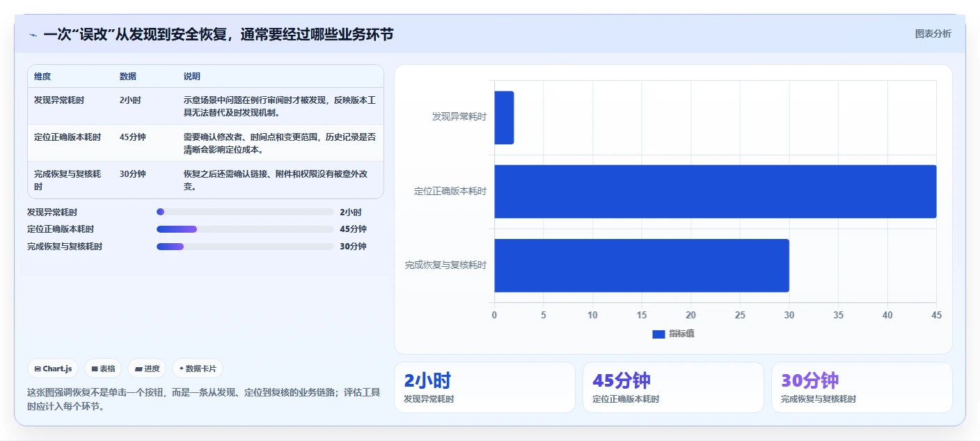Click the 发现异常耗时 progress bar
Viewport: 980px width, 441px height.
(x=246, y=212)
